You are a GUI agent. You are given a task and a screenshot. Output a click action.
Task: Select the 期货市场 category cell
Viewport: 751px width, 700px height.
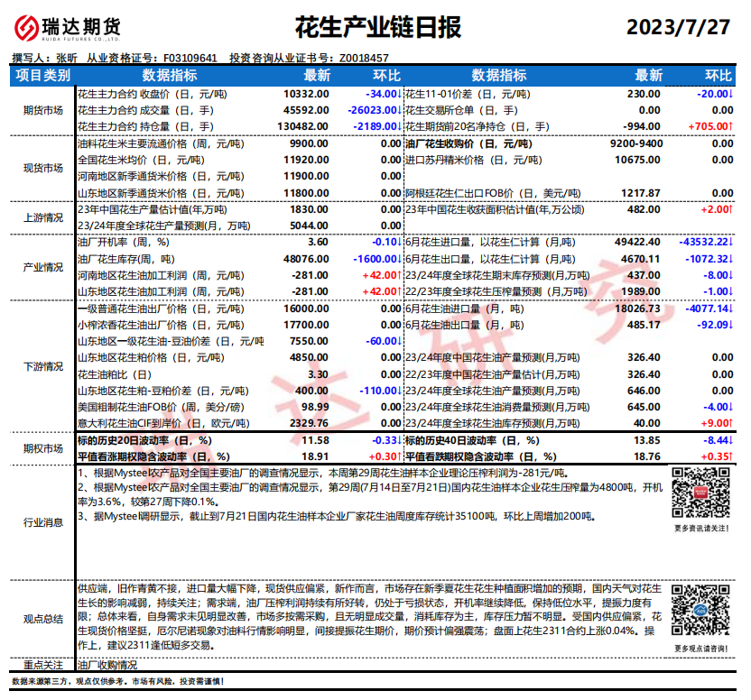tap(42, 110)
